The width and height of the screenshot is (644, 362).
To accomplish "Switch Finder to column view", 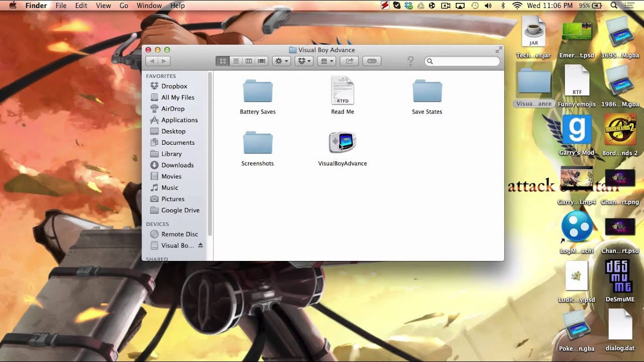I will click(x=249, y=61).
